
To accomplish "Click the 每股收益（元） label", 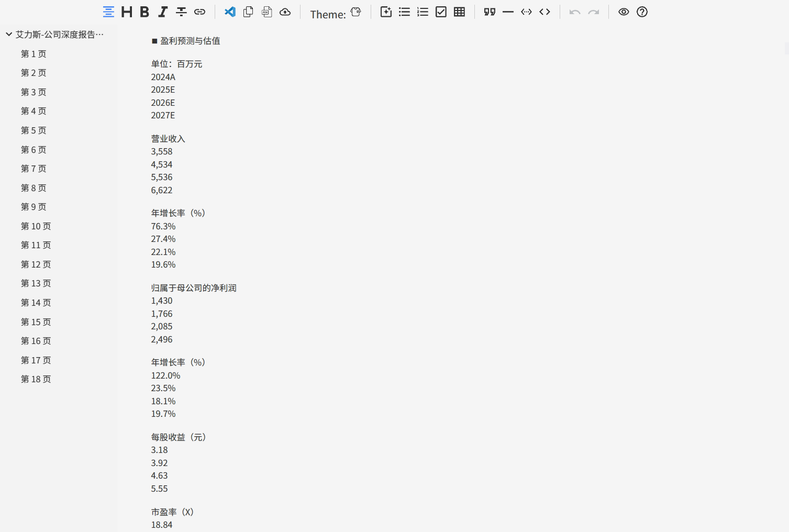I will click(x=179, y=437).
